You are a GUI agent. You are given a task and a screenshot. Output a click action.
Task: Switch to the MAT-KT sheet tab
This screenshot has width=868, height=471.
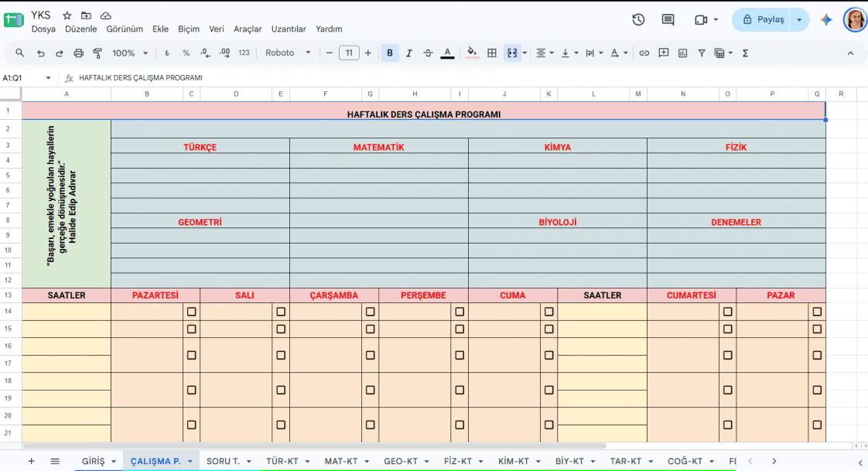(341, 461)
